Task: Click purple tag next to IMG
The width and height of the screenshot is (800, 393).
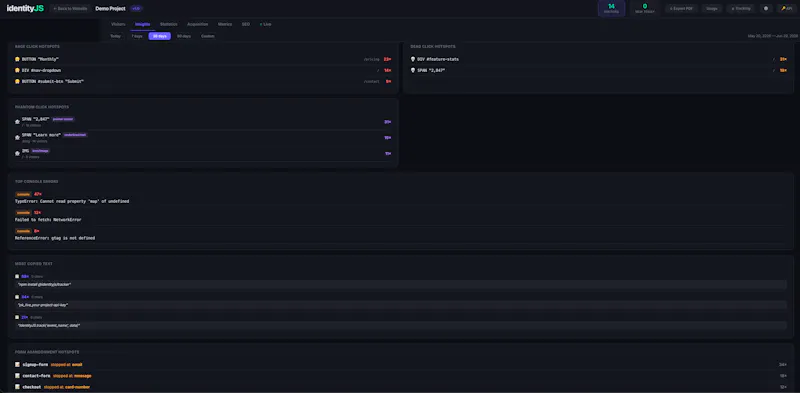Action: point(40,151)
